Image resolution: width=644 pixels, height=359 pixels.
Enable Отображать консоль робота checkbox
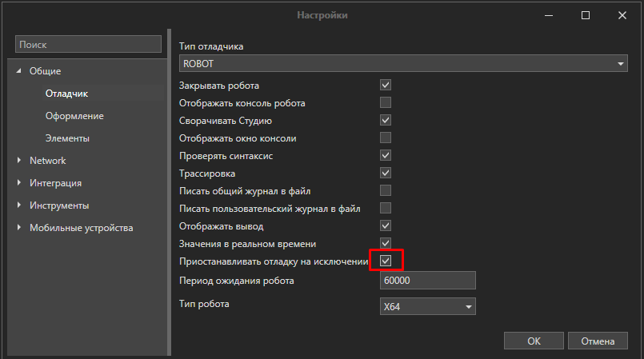click(x=386, y=102)
